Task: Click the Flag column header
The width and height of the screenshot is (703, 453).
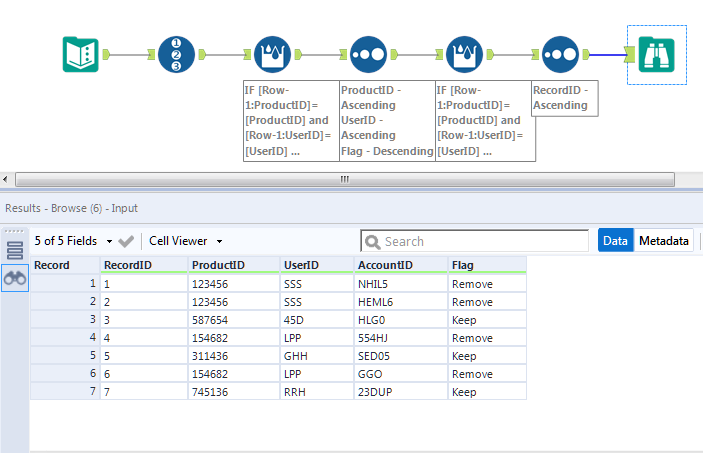Action: coord(487,265)
